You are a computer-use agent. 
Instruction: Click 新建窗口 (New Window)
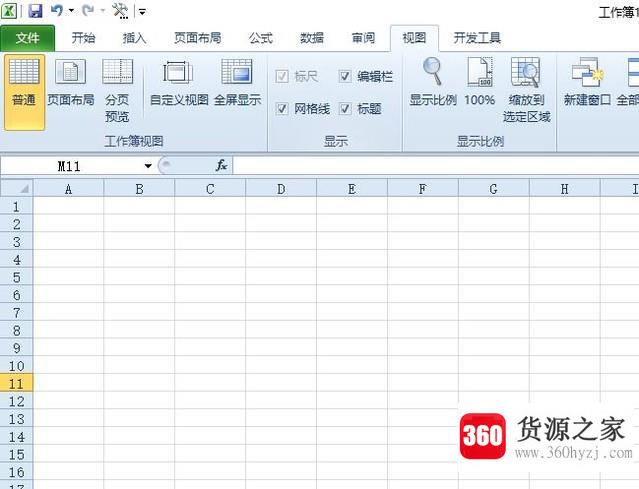coord(587,83)
